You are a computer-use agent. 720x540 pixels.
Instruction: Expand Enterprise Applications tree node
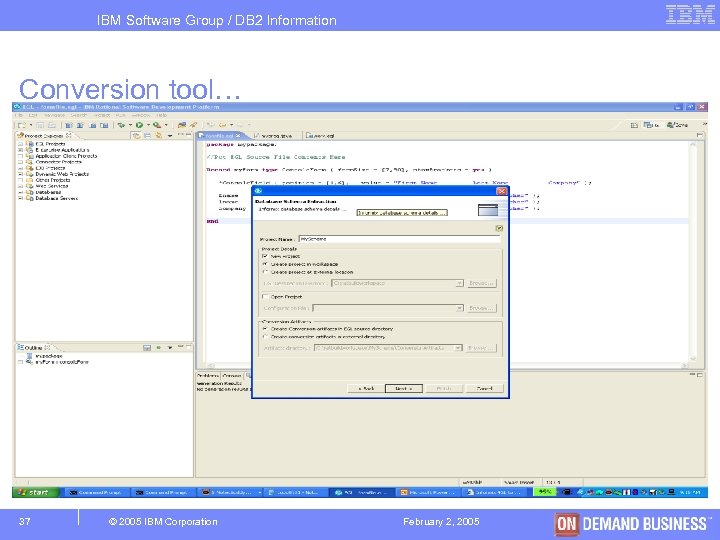pos(20,150)
